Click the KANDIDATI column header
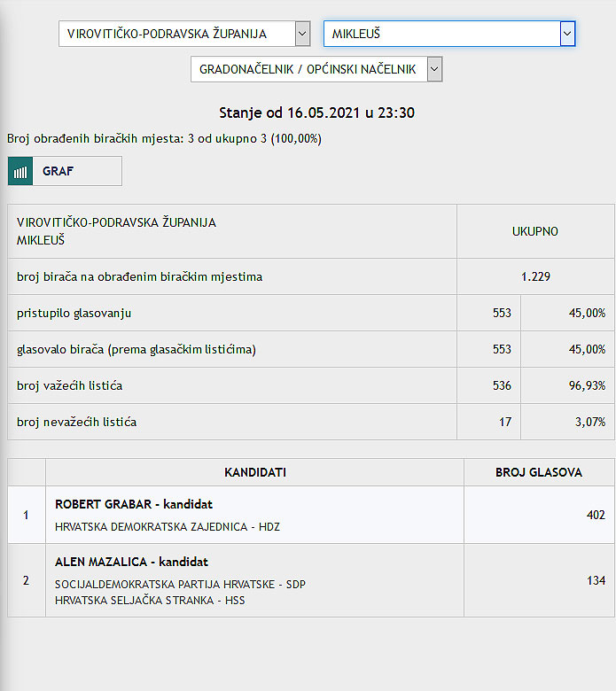616x691 pixels. coord(255,472)
